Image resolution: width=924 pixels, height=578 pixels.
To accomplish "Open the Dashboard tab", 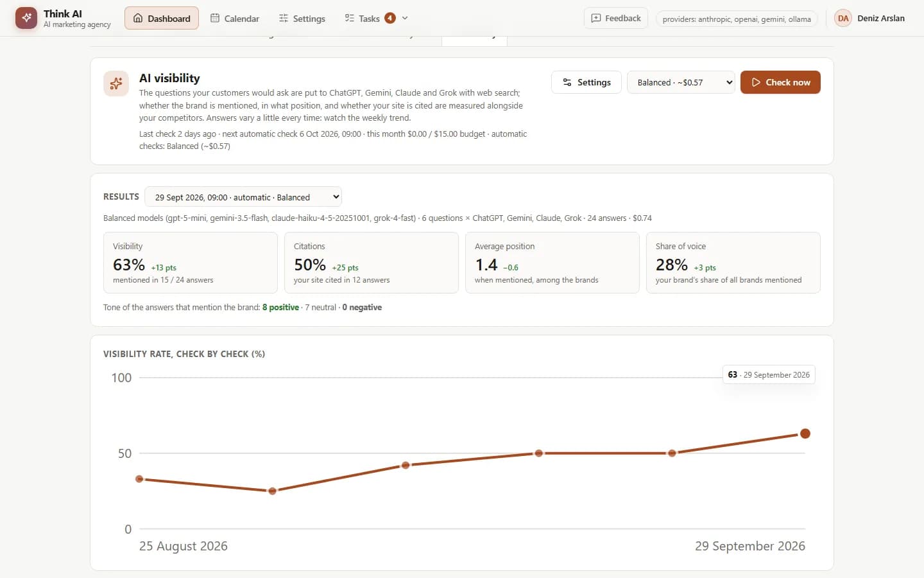I will click(162, 18).
